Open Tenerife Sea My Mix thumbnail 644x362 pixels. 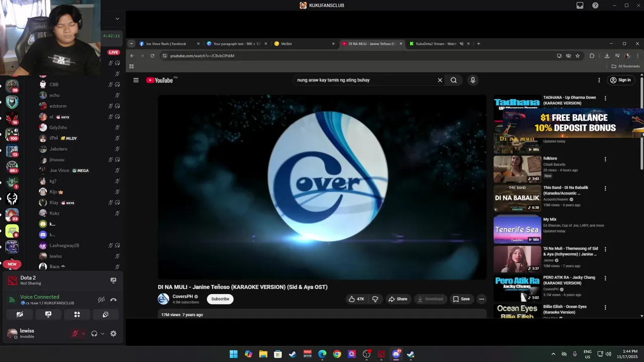[x=517, y=230]
